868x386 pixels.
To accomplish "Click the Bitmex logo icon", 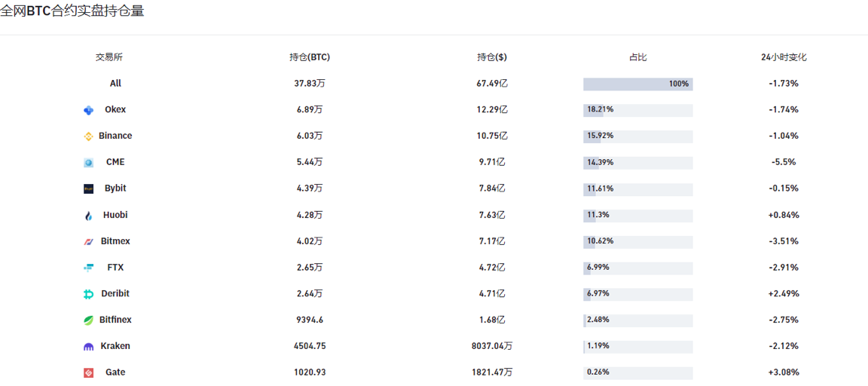I will (x=89, y=242).
